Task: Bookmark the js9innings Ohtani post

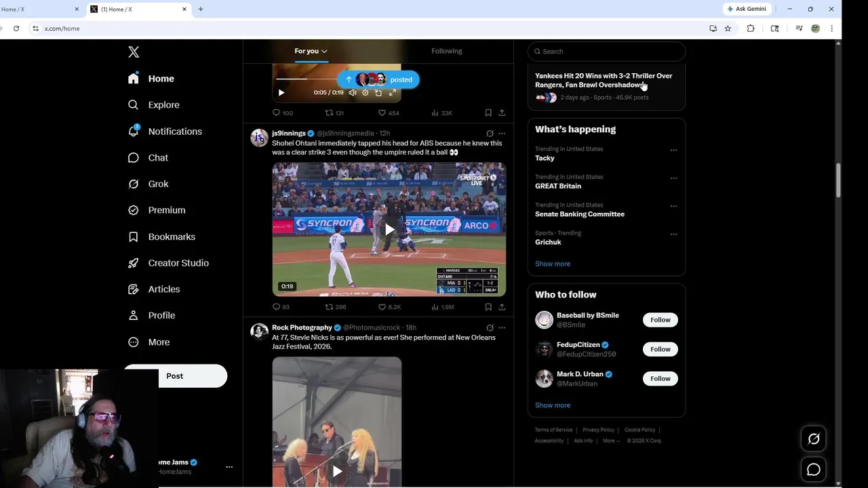Action: pyautogui.click(x=488, y=307)
